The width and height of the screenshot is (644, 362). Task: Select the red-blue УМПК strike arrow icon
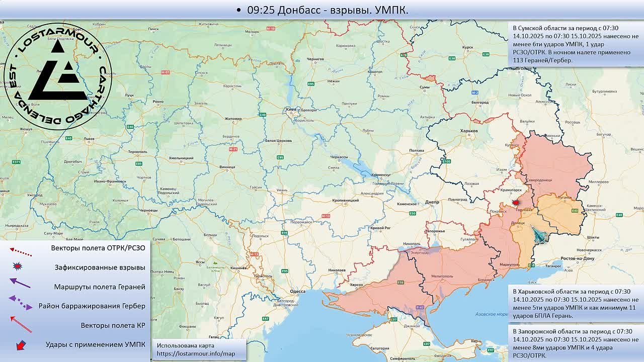[21, 345]
